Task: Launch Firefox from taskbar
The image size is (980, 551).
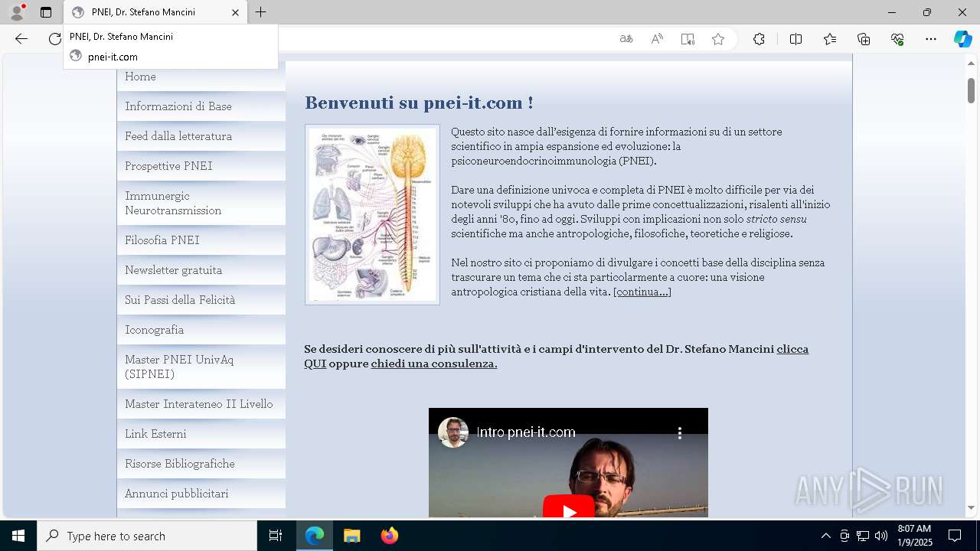Action: 389,536
